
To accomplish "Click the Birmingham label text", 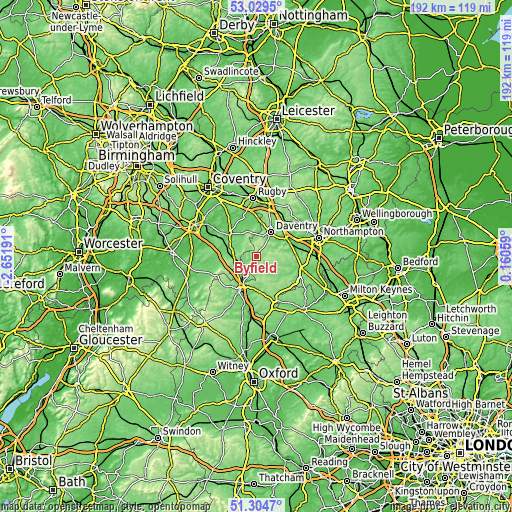I will tap(137, 155).
